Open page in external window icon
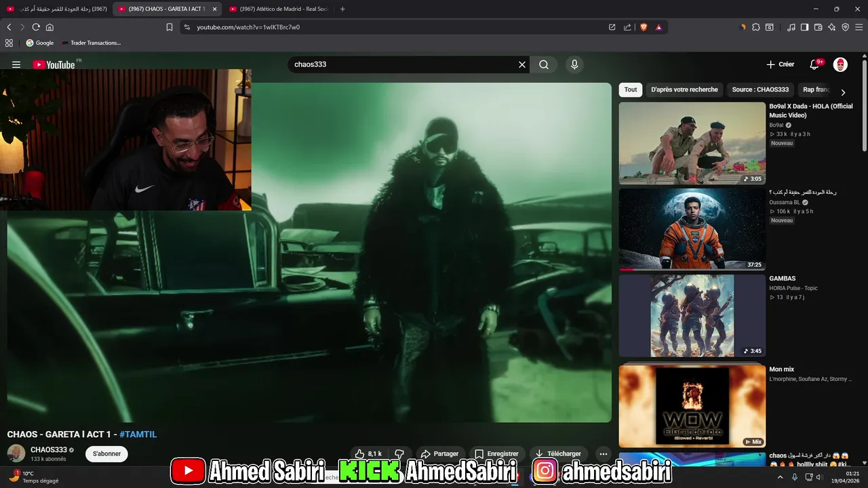Screen dimensions: 868x488 612,27
